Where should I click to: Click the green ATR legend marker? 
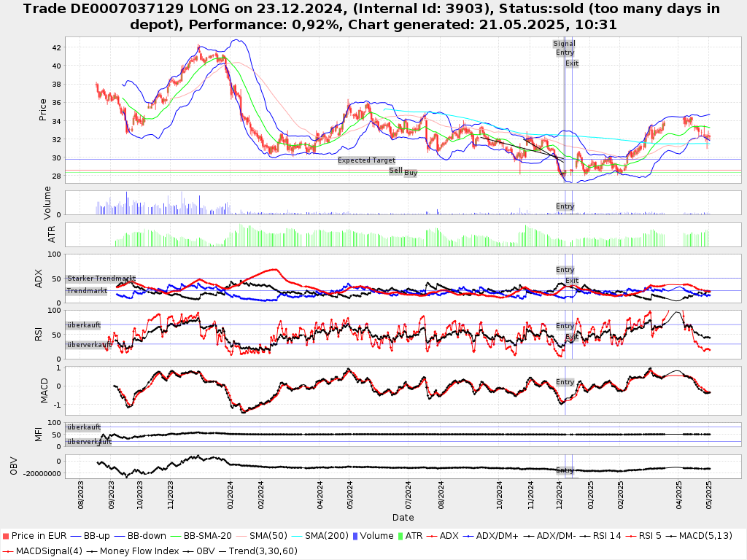(400, 536)
